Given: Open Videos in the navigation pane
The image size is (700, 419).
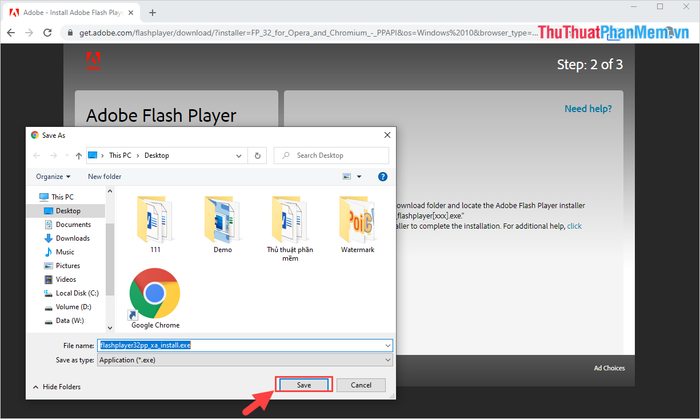Looking at the screenshot, I should click(x=61, y=279).
